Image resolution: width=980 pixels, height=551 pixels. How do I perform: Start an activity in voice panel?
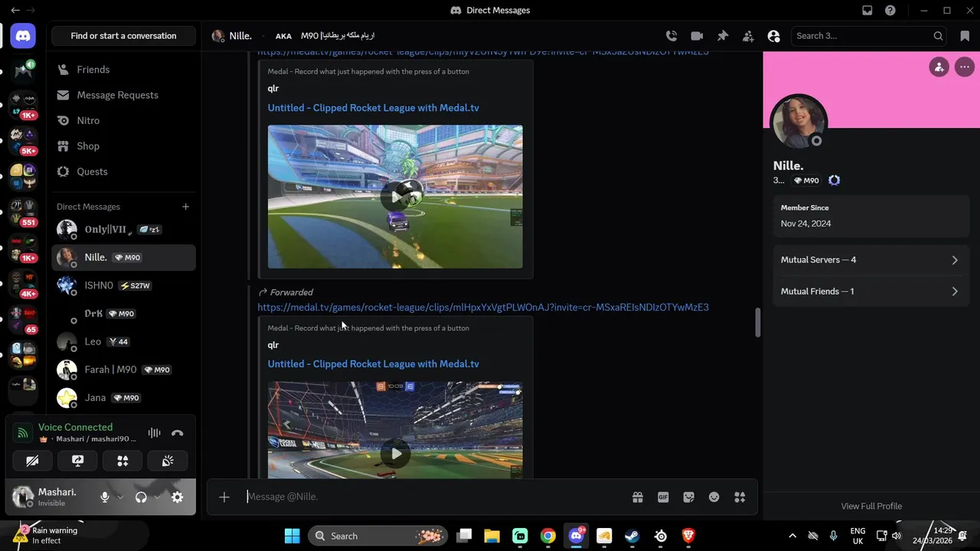coord(122,461)
